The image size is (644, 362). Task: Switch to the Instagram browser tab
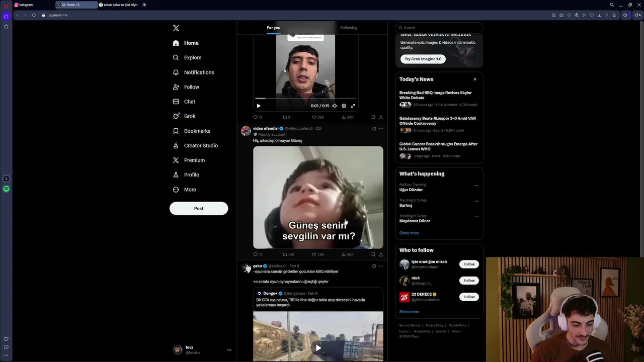point(32,5)
